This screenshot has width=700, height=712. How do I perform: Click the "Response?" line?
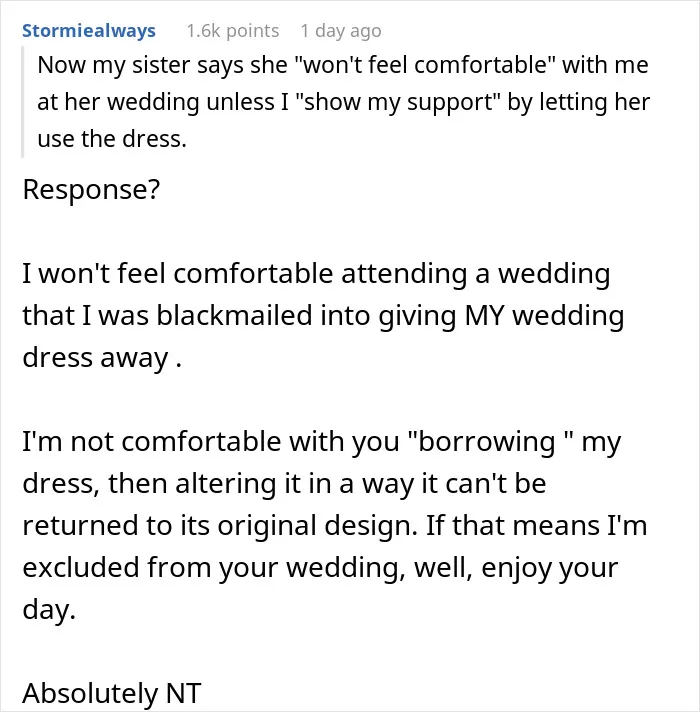[x=91, y=189]
